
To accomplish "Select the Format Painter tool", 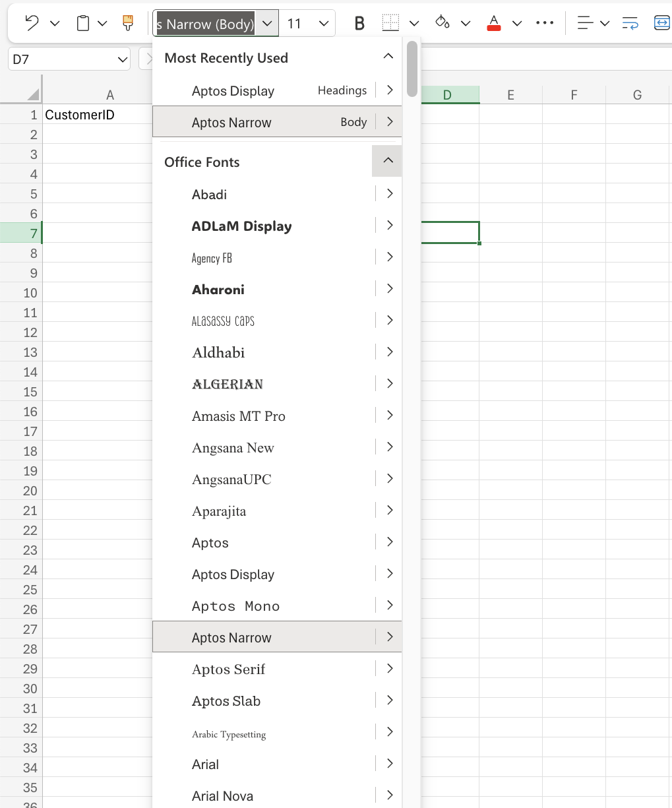I will tap(127, 22).
